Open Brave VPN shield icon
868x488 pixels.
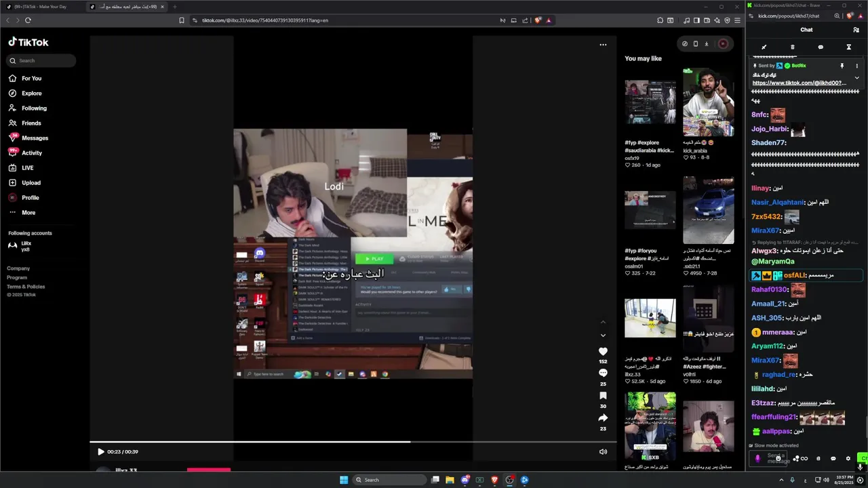click(727, 20)
